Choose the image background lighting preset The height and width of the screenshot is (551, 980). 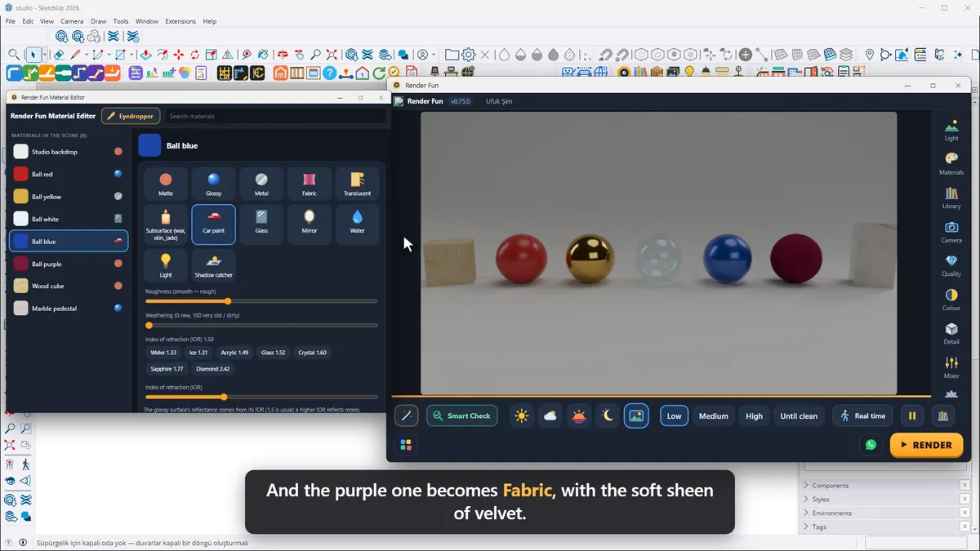[x=636, y=415]
